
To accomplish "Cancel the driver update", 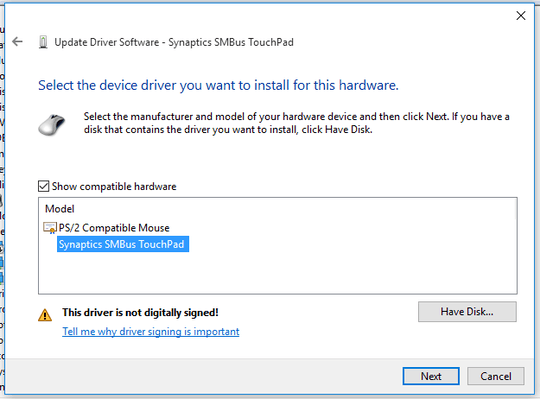I will 496,376.
